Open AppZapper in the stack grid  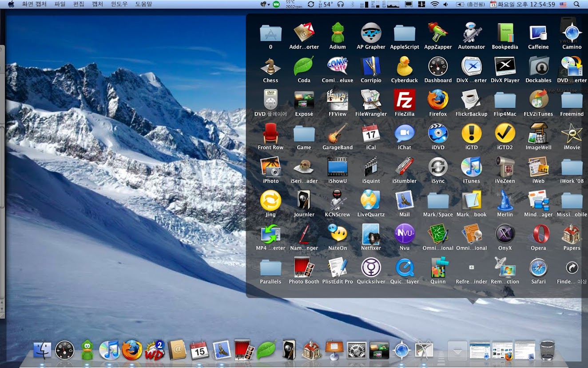(x=438, y=33)
